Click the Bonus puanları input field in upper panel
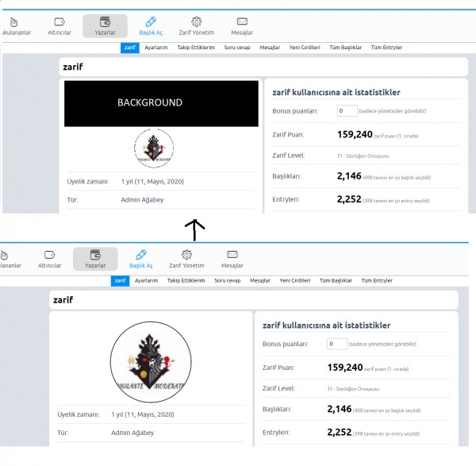476x466 pixels. (347, 110)
